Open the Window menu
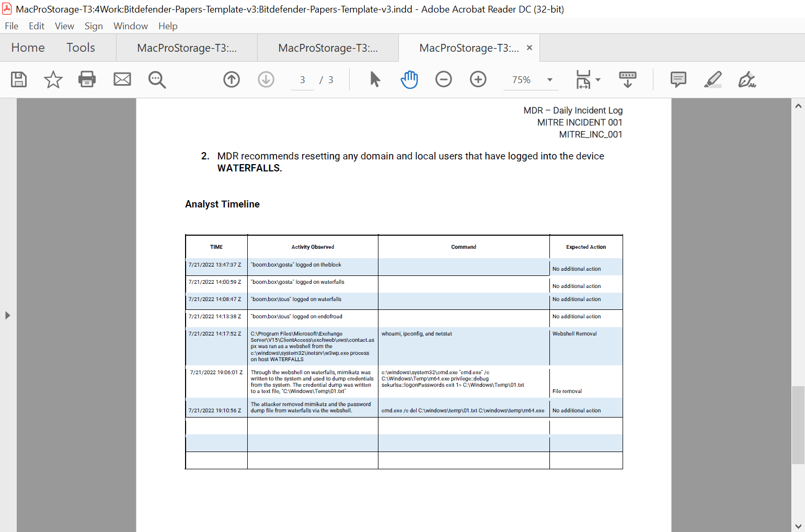The width and height of the screenshot is (805, 532). click(x=131, y=26)
